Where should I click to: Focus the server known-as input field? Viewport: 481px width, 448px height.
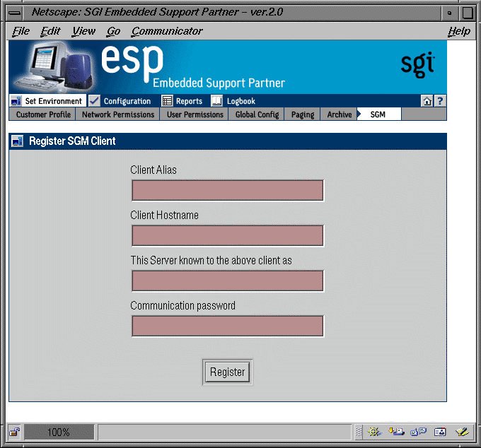(228, 281)
